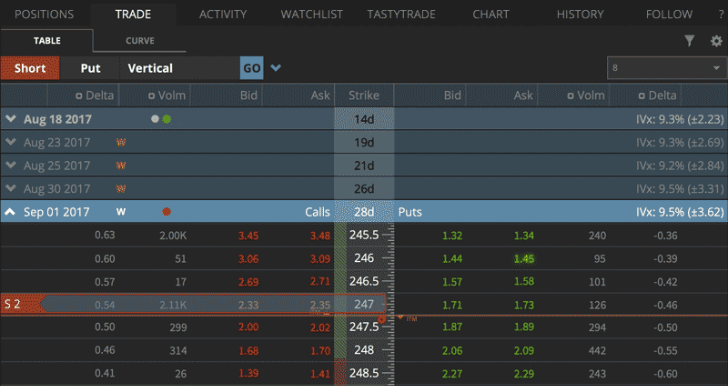
Task: Click put delta -0.50 at strike 247.5
Action: coord(665,327)
